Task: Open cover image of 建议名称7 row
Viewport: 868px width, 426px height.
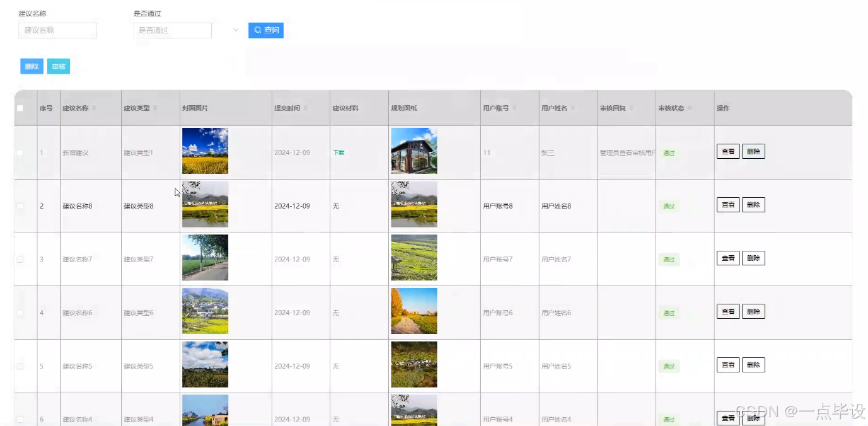Action: point(205,258)
